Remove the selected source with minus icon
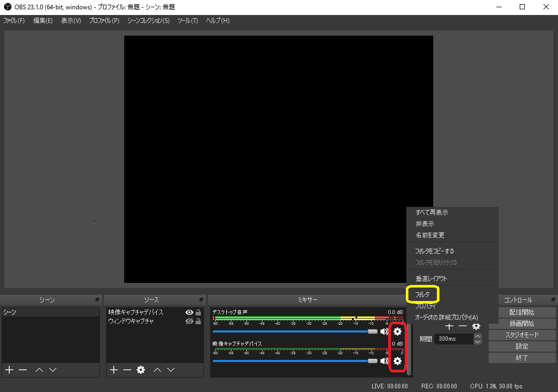This screenshot has height=392, width=558. (127, 370)
